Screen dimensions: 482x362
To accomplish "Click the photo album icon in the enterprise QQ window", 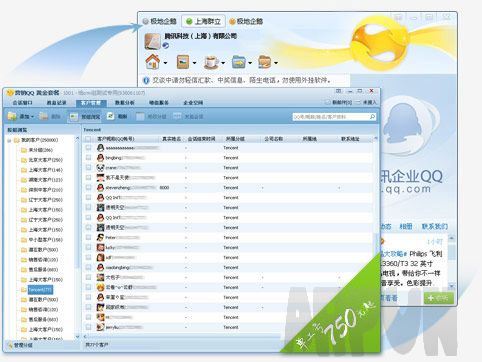I will [x=183, y=62].
